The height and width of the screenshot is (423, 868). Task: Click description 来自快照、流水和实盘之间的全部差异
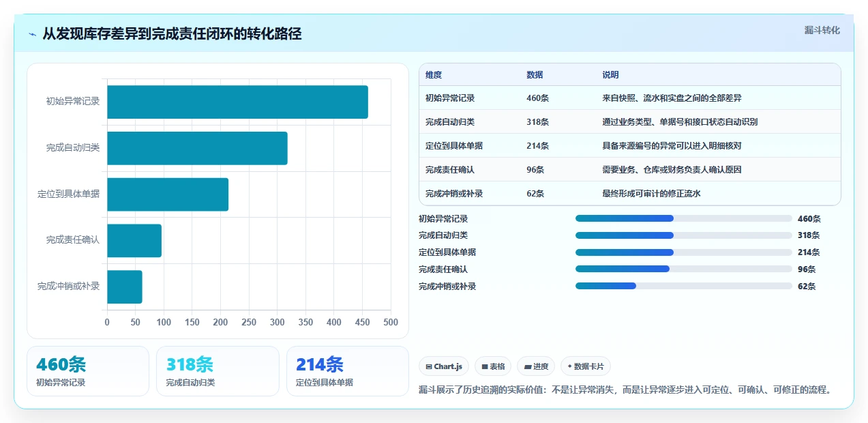[672, 98]
